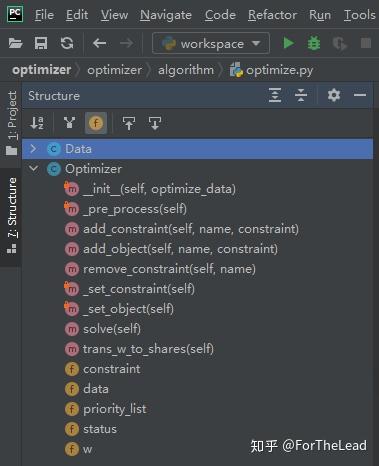Toggle Show Fields filter button
The height and width of the screenshot is (466, 379).
(x=96, y=123)
